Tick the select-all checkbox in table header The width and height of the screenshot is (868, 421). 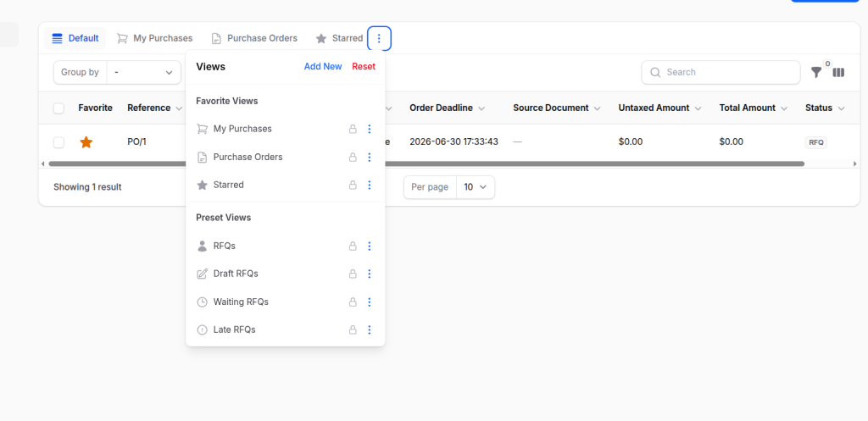pyautogui.click(x=58, y=108)
